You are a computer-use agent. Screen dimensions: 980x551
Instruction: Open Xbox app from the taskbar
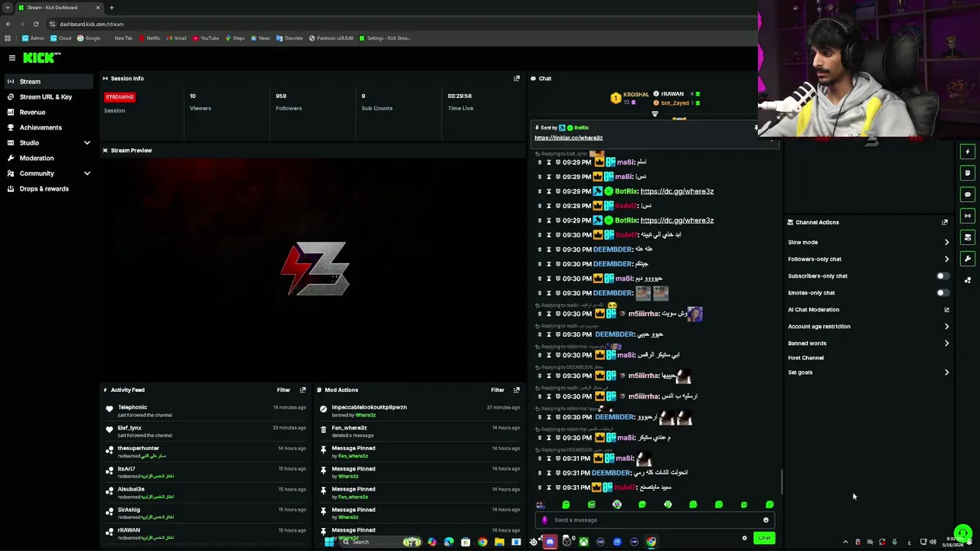(x=583, y=542)
